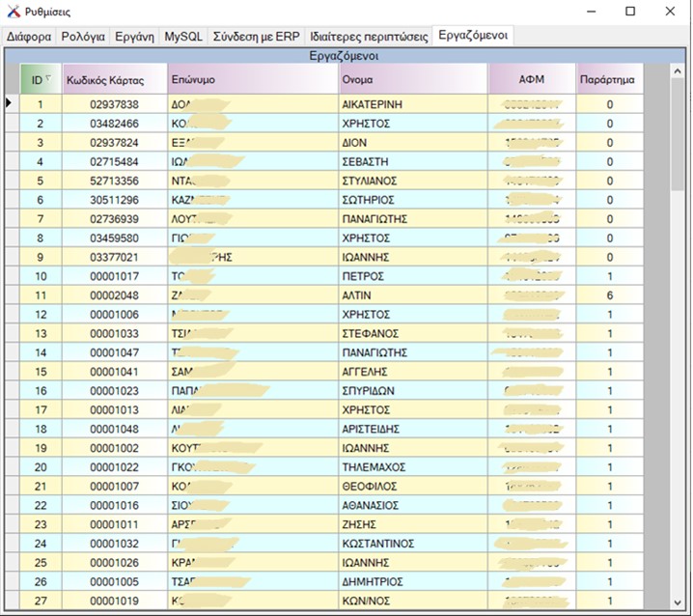Open the Διάφορα tab
Image resolution: width=693 pixels, height=616 pixels.
coord(29,36)
